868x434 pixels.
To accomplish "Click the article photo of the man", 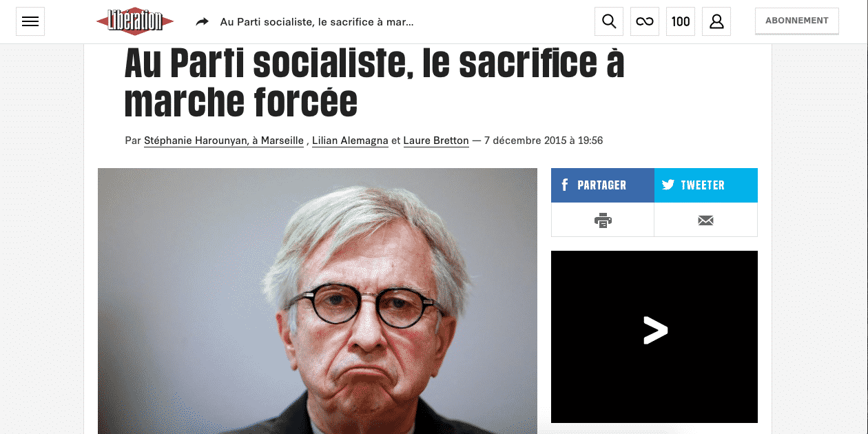I will coord(318,301).
